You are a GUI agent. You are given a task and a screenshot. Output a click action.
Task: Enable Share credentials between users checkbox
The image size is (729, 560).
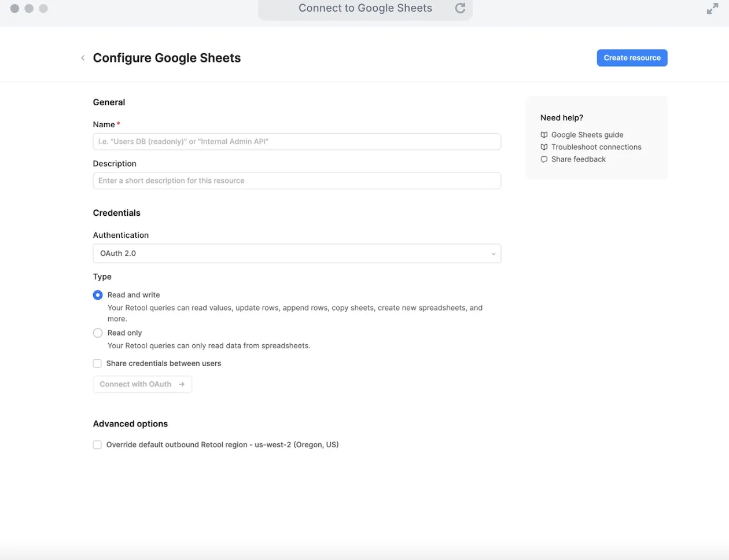click(97, 363)
